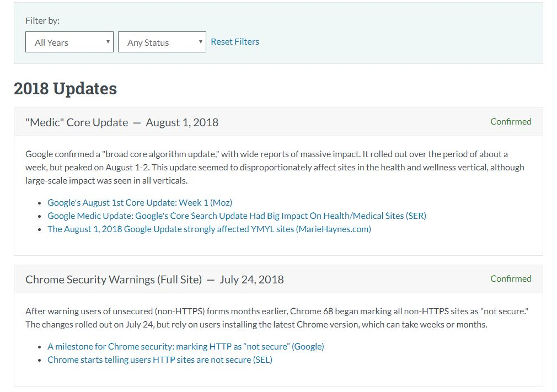Click the arrow on All Years box
557x392 pixels.
[x=108, y=42]
